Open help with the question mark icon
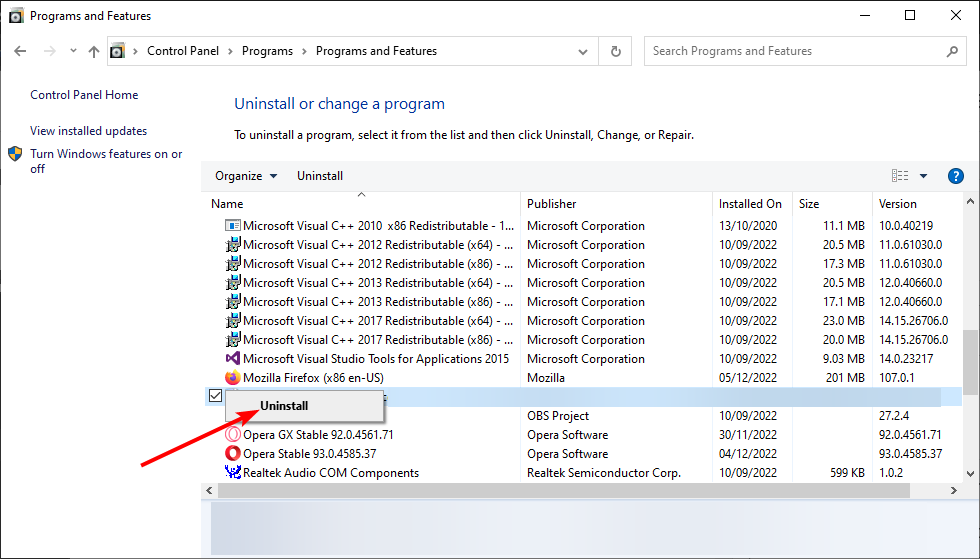 point(956,176)
